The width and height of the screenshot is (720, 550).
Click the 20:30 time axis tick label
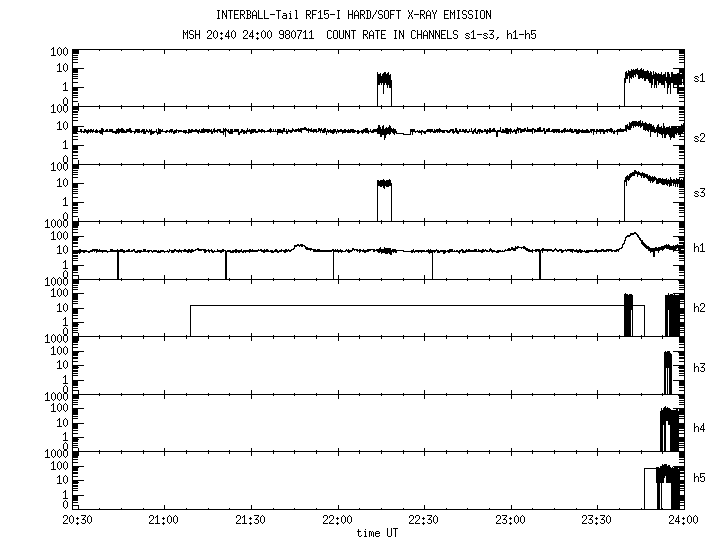point(77,520)
